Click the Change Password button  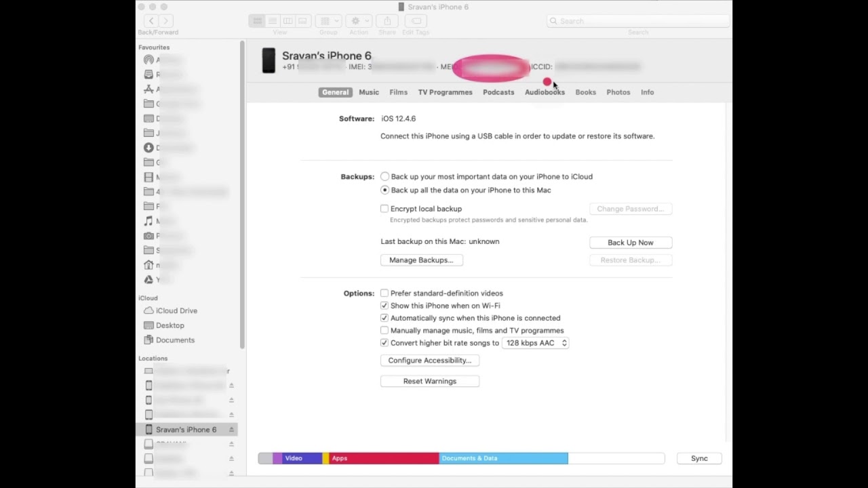click(x=631, y=209)
